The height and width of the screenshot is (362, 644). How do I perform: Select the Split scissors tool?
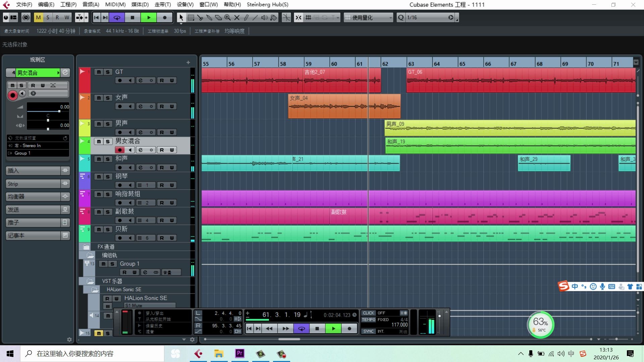click(200, 17)
